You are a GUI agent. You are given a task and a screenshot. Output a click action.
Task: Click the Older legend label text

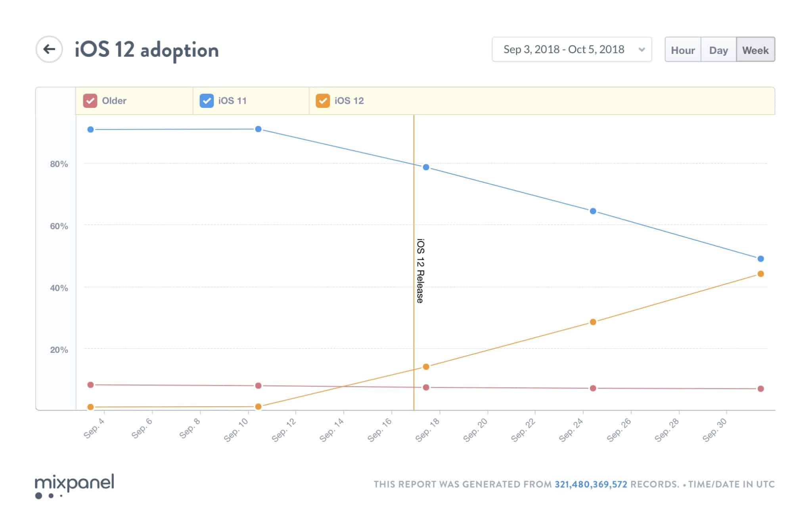click(114, 101)
